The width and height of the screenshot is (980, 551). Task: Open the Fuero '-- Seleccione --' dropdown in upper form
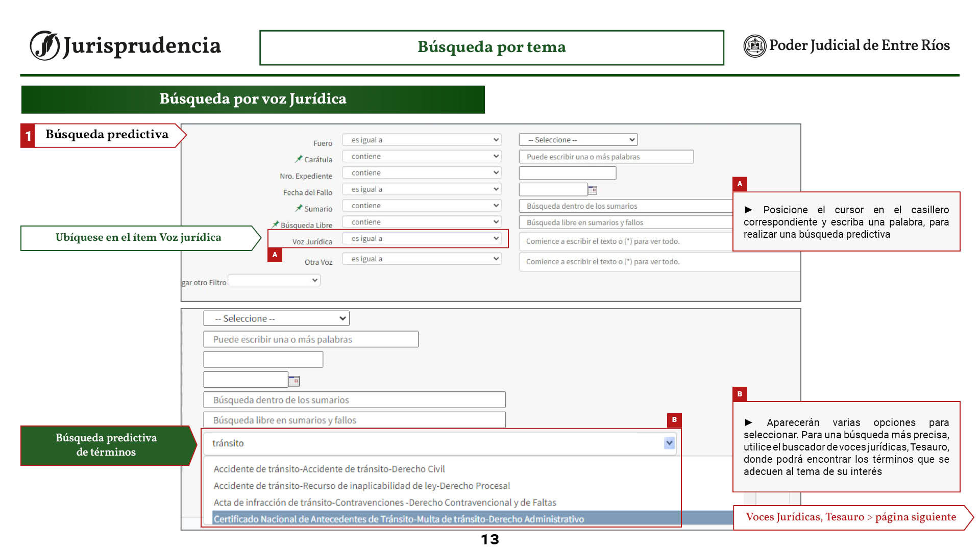pos(578,140)
